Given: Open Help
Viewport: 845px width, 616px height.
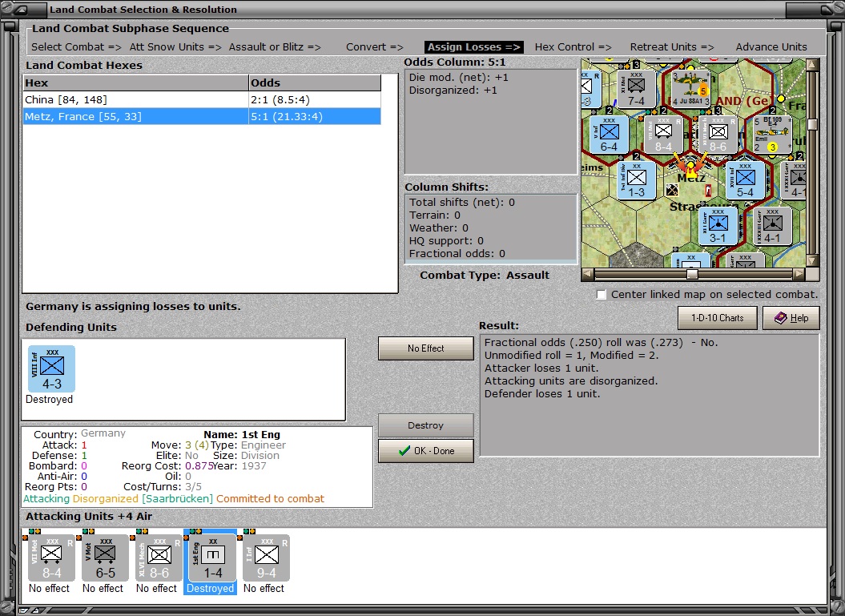Looking at the screenshot, I should 791,318.
